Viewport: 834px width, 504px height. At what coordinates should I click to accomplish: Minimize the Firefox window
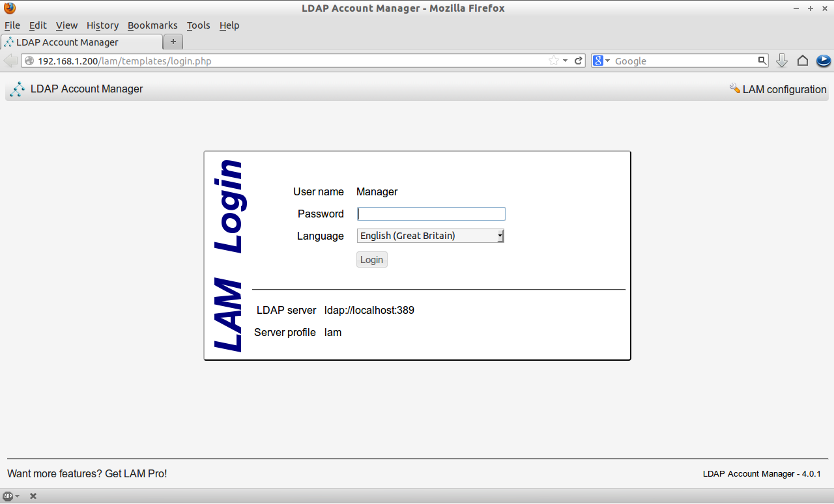click(x=796, y=8)
